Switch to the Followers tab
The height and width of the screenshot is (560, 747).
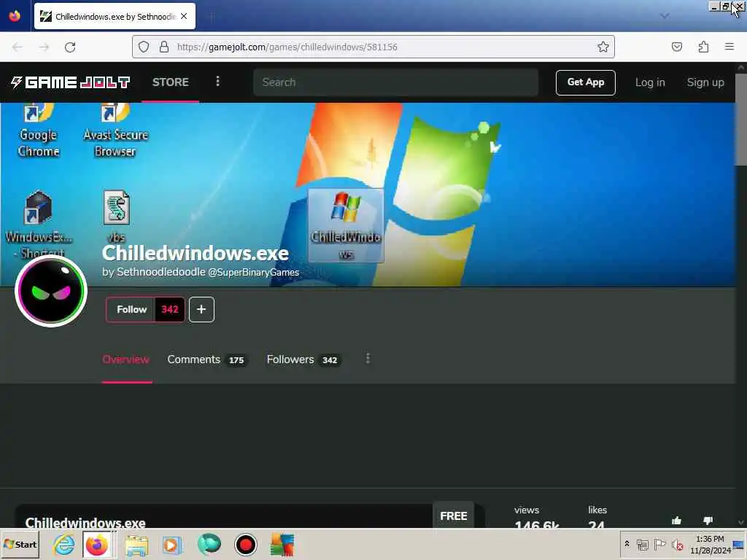[x=303, y=359]
